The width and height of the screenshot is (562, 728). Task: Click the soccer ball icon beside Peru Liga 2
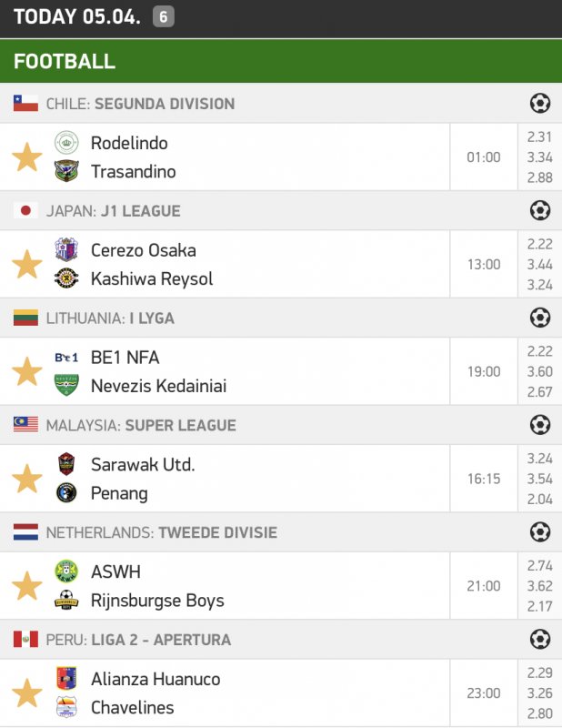(540, 640)
